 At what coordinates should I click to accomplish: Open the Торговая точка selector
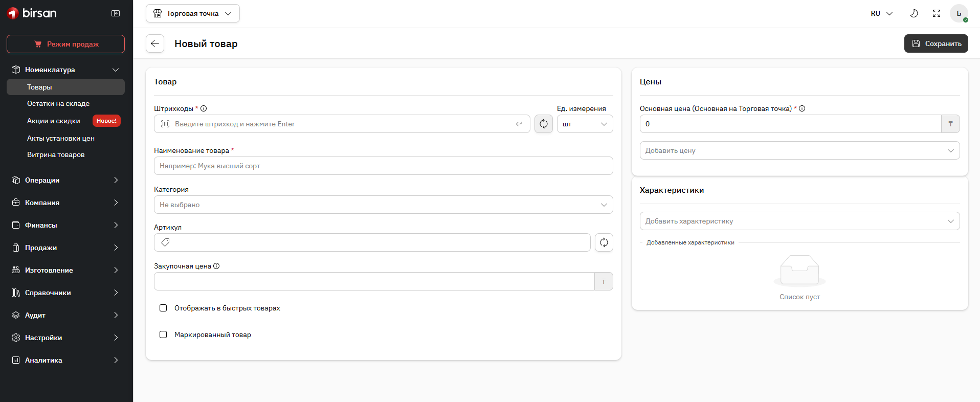click(x=192, y=13)
